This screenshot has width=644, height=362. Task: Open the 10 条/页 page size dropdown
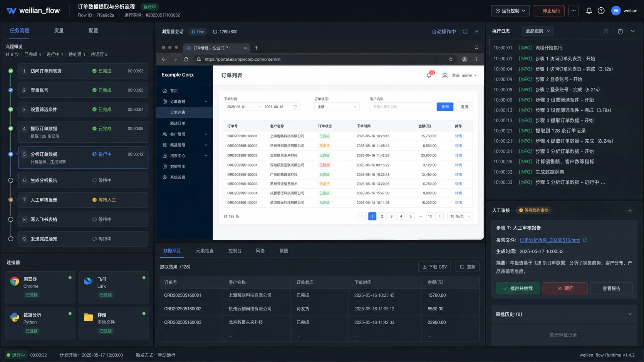click(460, 216)
